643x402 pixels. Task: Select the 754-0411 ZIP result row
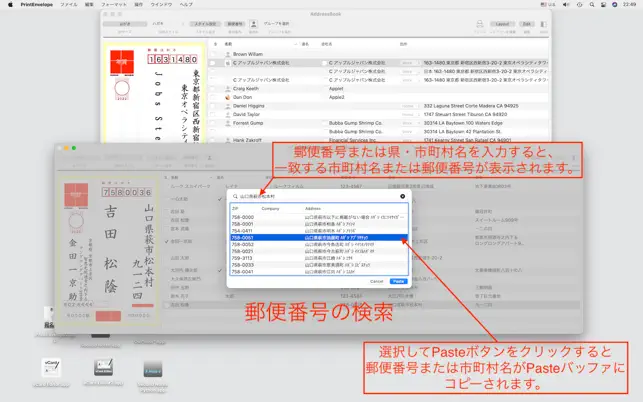coord(319,231)
